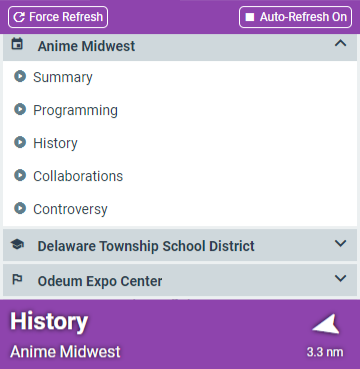Click the flag icon for Odeum Expo Center

[x=17, y=279]
